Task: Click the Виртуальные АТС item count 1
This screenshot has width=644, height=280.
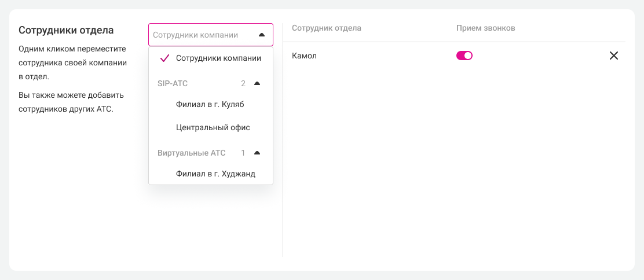Action: pos(243,153)
